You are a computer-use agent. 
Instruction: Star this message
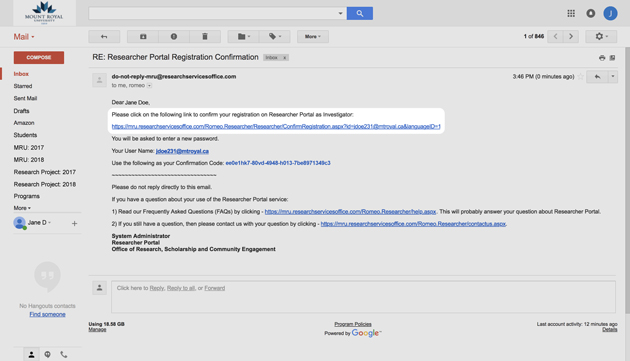point(581,76)
